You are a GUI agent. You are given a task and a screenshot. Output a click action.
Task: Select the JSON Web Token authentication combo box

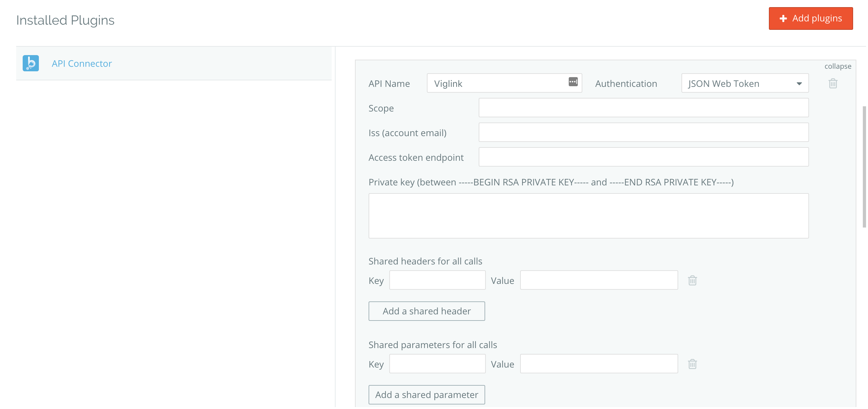[x=738, y=83]
